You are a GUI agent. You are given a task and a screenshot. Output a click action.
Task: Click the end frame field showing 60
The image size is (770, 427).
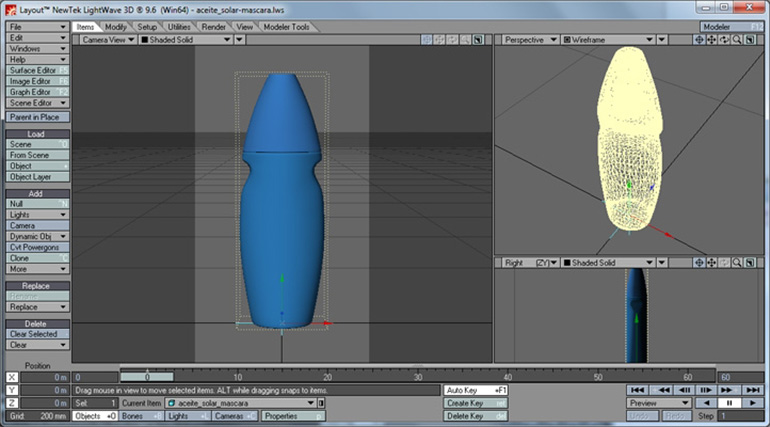coord(741,377)
